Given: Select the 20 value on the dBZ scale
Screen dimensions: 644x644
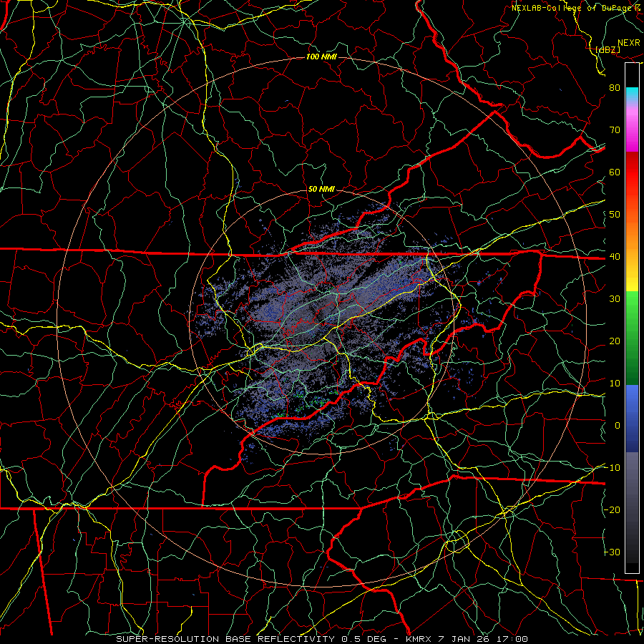Looking at the screenshot, I should click(615, 341).
